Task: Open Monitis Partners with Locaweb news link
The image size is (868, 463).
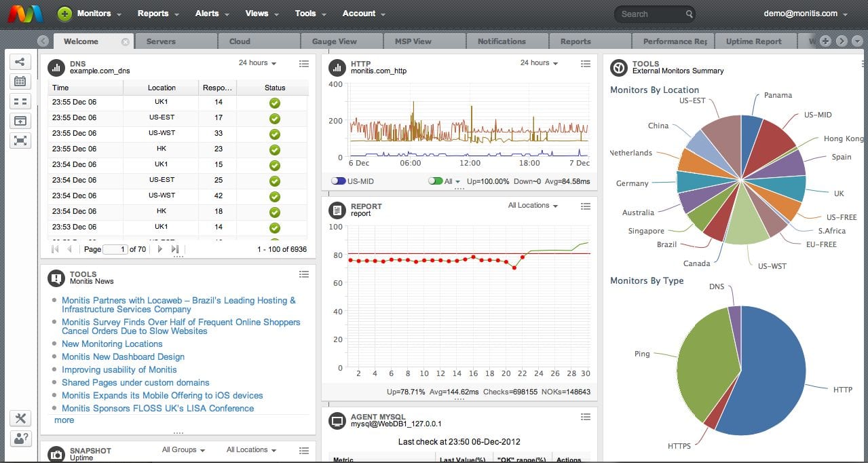Action: coord(178,305)
